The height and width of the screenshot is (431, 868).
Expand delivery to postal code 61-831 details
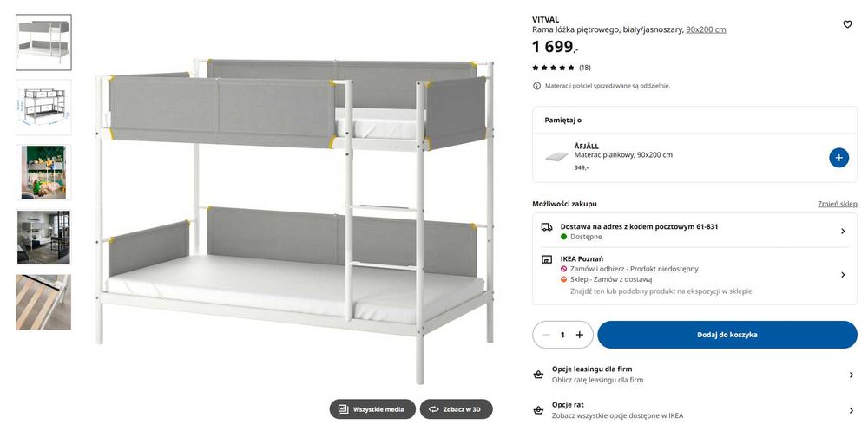842,232
